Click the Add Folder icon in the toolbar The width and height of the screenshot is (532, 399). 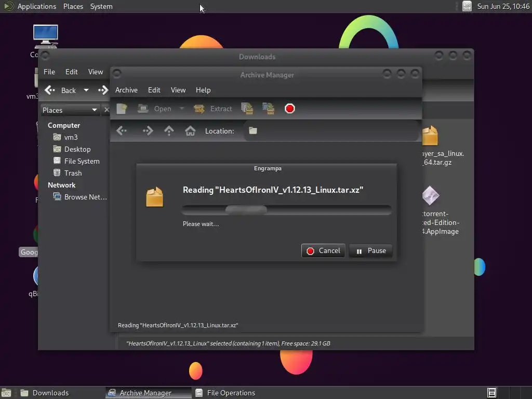coord(269,109)
